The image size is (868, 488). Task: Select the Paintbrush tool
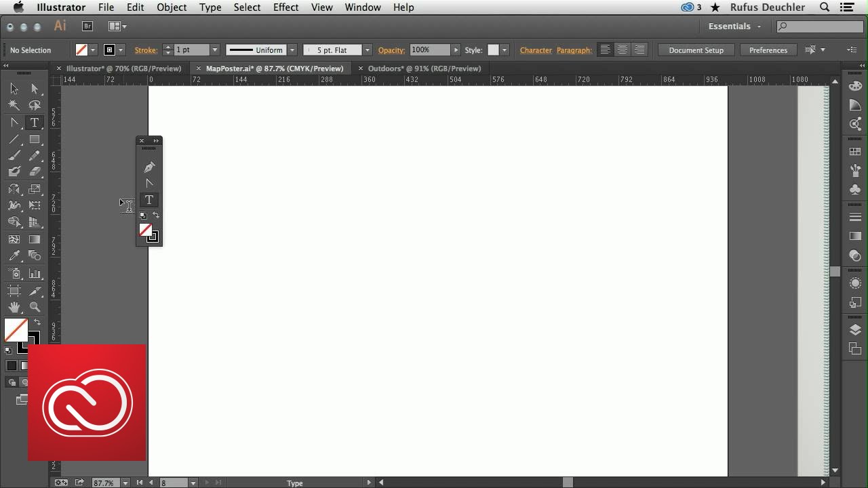[14, 156]
